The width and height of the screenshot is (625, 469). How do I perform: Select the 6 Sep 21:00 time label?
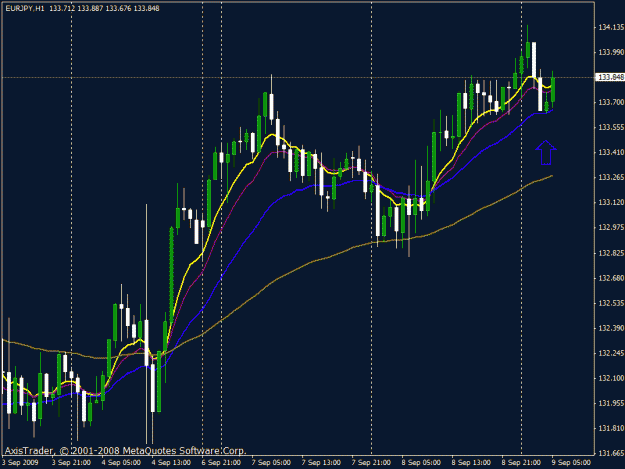[x=221, y=463]
